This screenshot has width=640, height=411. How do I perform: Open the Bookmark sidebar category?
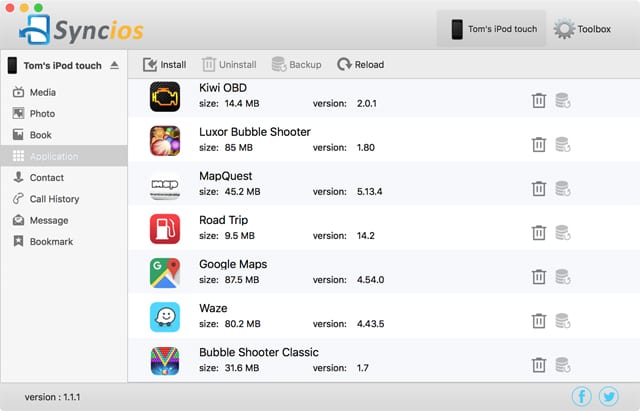50,241
